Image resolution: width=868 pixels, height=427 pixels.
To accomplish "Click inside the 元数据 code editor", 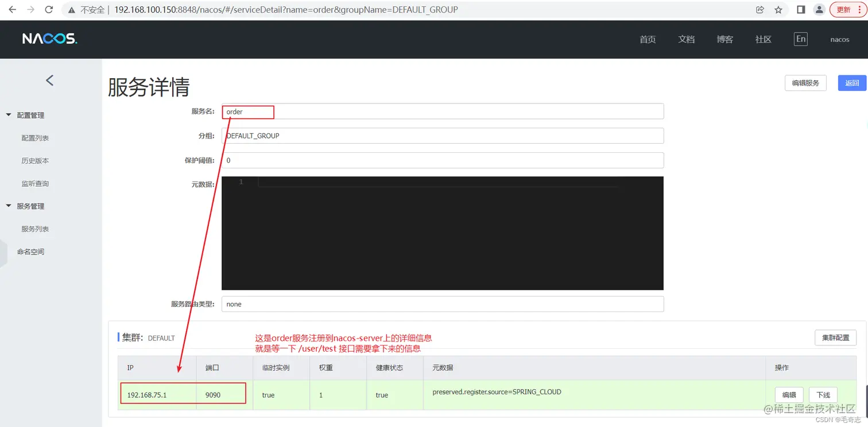I will click(x=443, y=233).
